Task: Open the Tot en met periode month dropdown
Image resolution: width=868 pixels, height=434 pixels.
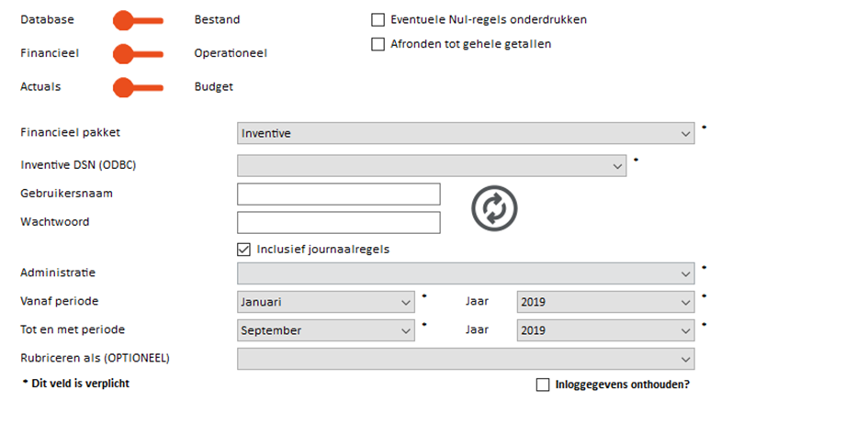Action: (325, 330)
